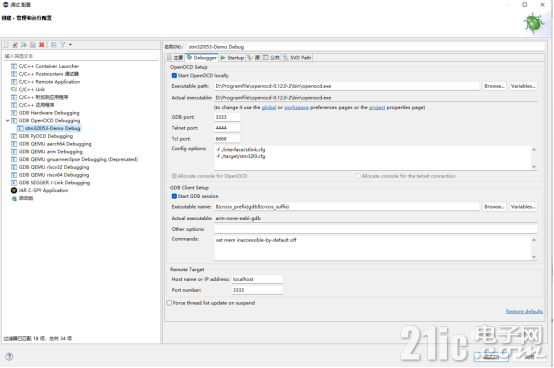Screen dimensions: 554x368
Task: Collapse all configuration tree items
Action: [54, 45]
